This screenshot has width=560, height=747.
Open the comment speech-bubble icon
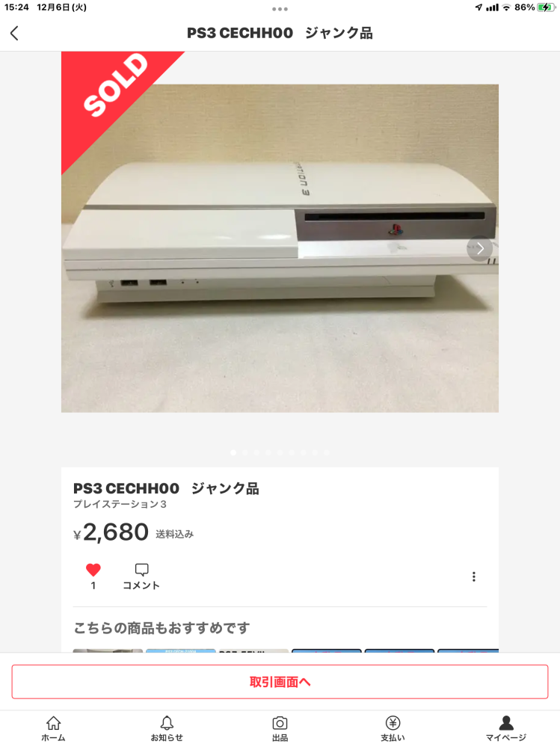coord(142,570)
